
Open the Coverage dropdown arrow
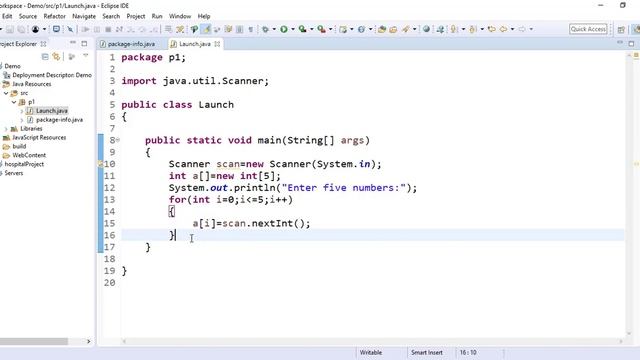pos(311,29)
